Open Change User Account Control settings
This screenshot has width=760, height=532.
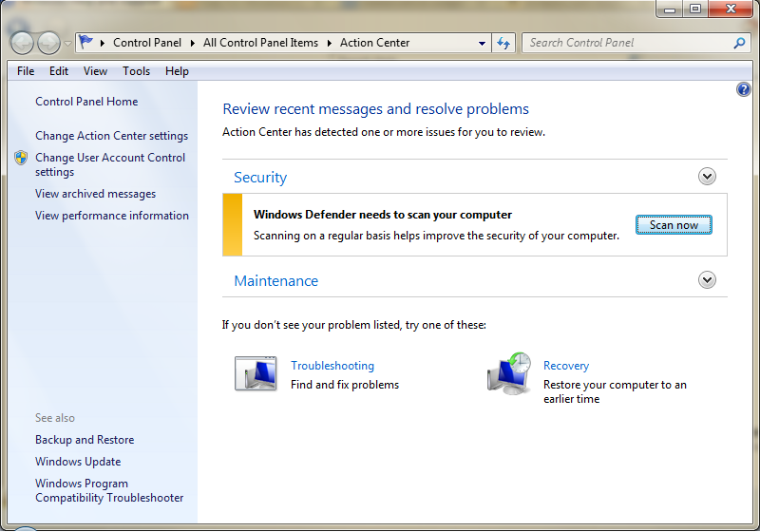[x=110, y=164]
